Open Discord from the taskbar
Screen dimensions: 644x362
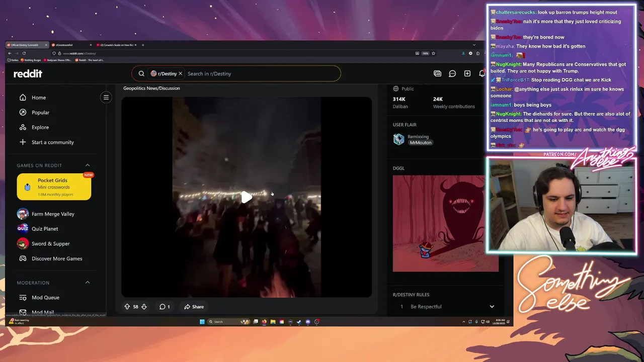(x=308, y=322)
